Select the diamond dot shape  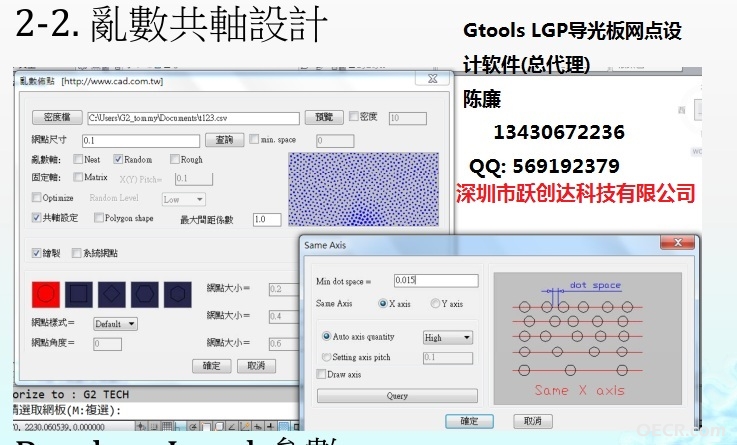pyautogui.click(x=111, y=294)
